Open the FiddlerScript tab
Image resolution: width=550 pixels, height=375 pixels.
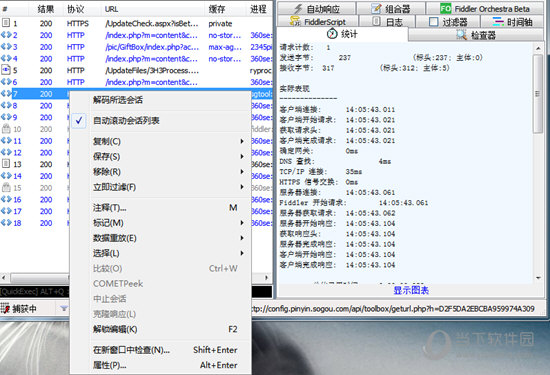click(318, 22)
